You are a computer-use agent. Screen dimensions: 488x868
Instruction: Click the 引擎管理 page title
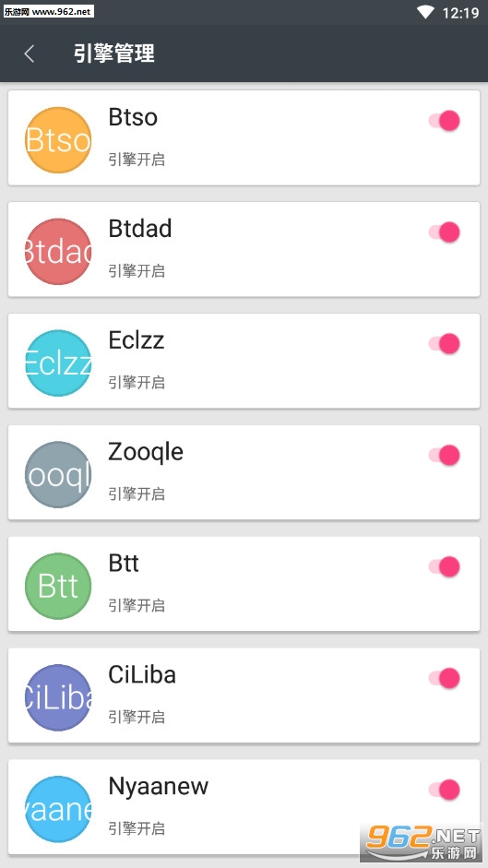click(x=114, y=54)
